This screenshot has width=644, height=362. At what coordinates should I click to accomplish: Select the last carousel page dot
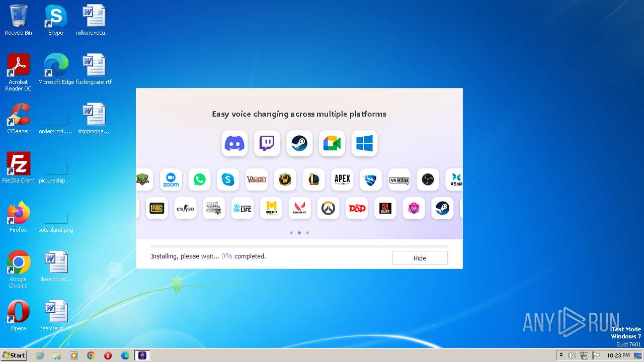coord(307,233)
